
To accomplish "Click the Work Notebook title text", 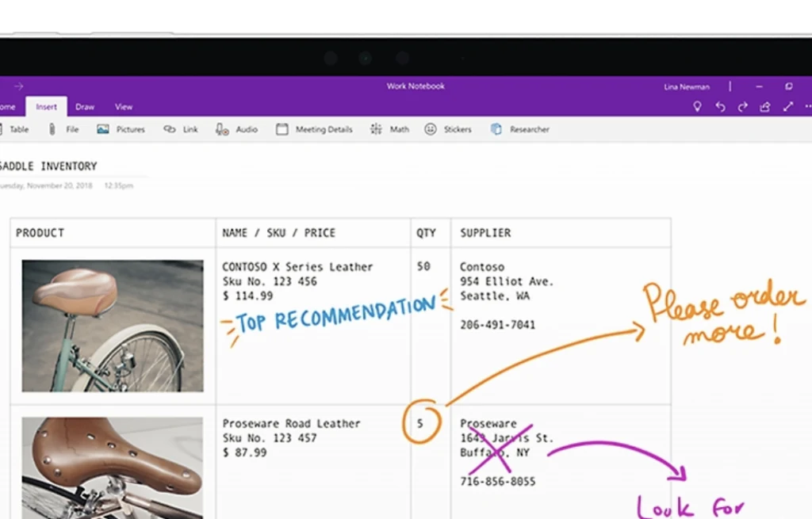I will click(x=416, y=86).
